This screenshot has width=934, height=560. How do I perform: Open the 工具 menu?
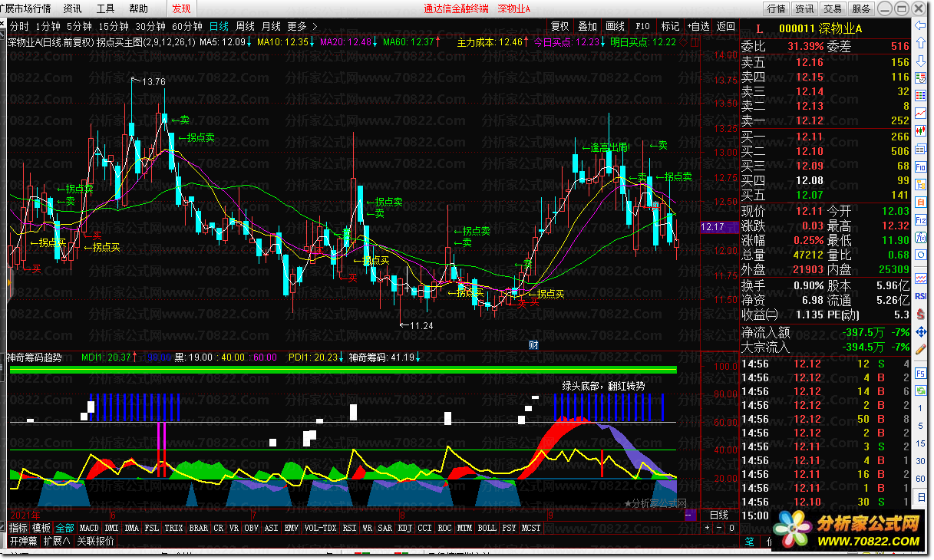[x=106, y=8]
